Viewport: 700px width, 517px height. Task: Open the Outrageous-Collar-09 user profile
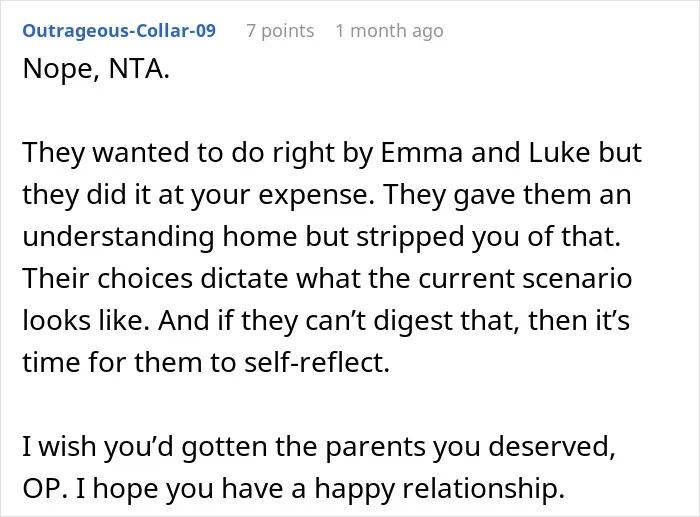(119, 31)
